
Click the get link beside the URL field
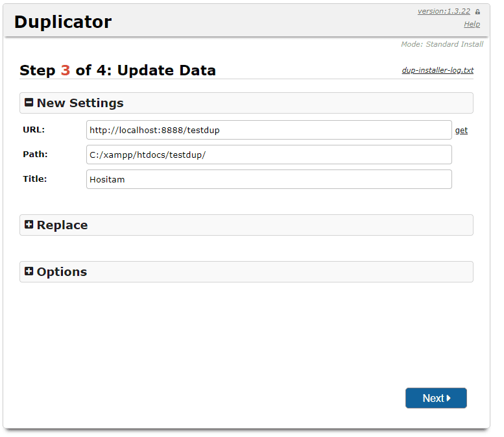pyautogui.click(x=461, y=131)
